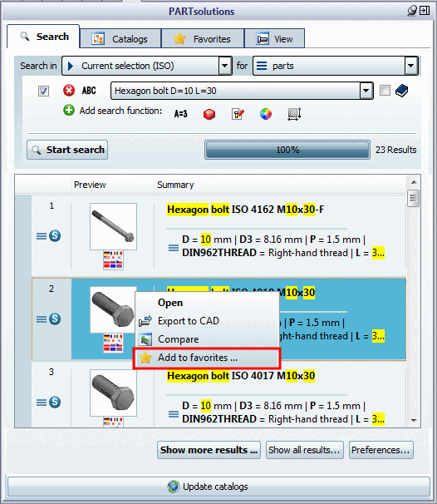Click results scrollbar down arrow

tap(414, 421)
